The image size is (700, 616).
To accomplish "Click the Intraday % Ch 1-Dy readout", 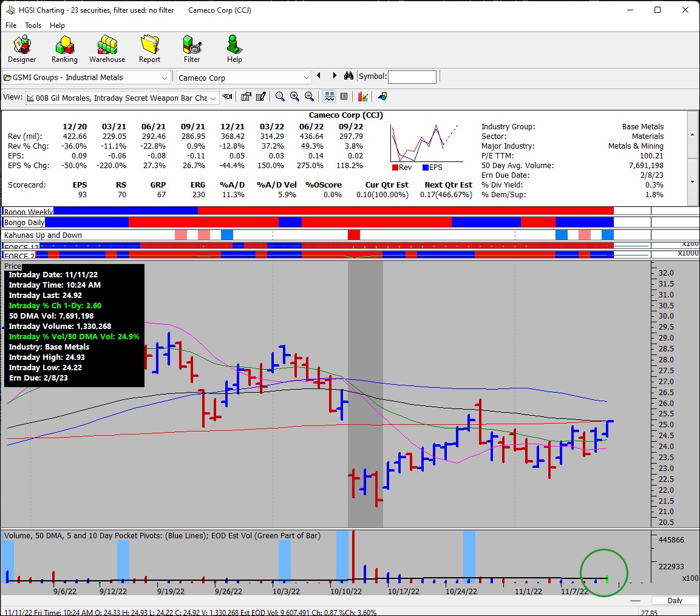I will click(55, 306).
